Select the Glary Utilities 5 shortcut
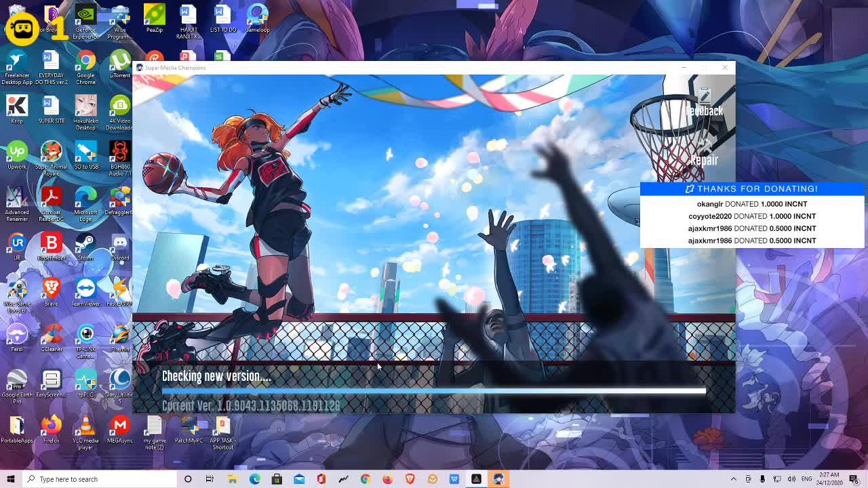 coord(120,387)
